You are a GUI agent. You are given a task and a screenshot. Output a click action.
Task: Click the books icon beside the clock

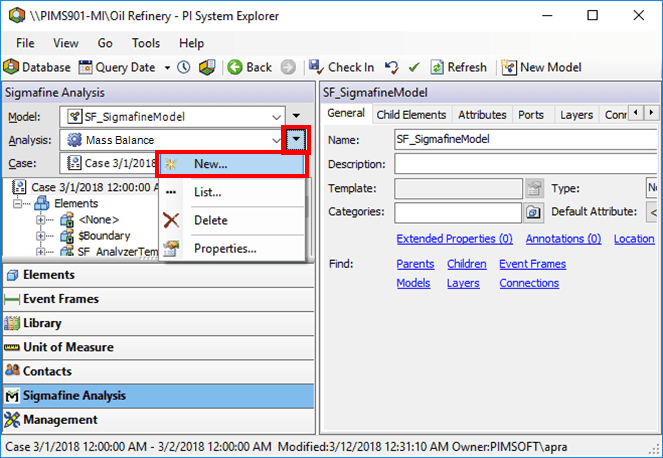click(207, 67)
